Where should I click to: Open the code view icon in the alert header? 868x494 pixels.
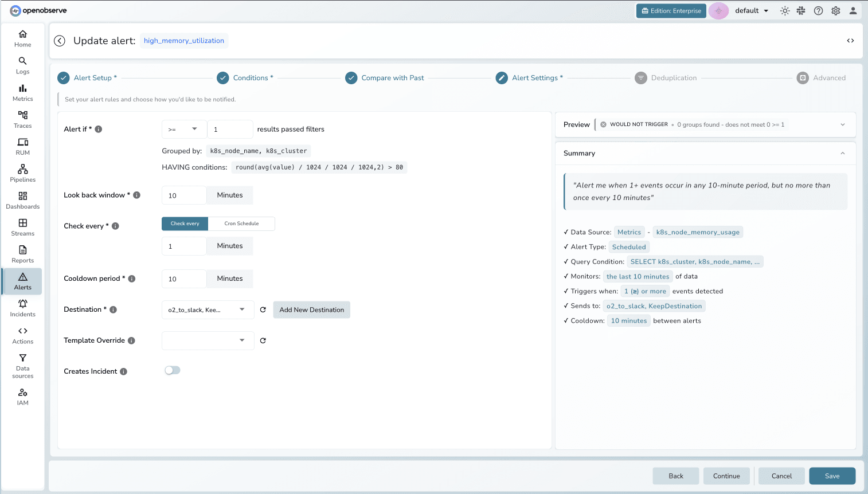click(x=850, y=41)
